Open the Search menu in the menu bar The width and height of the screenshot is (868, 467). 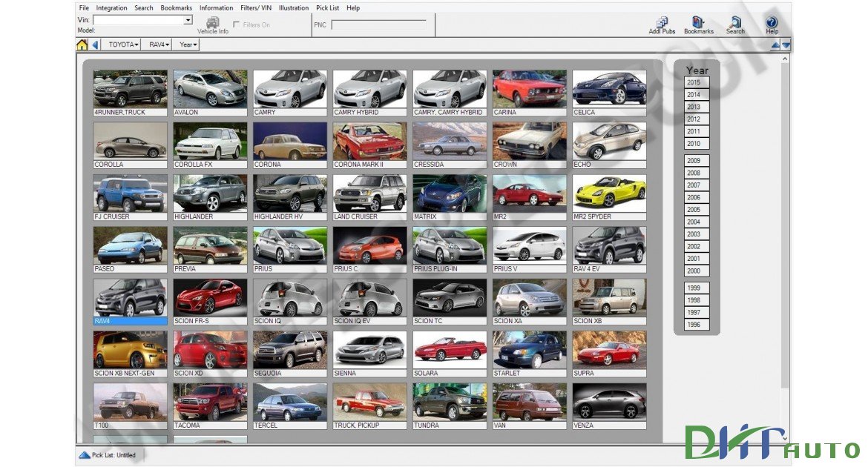(144, 8)
